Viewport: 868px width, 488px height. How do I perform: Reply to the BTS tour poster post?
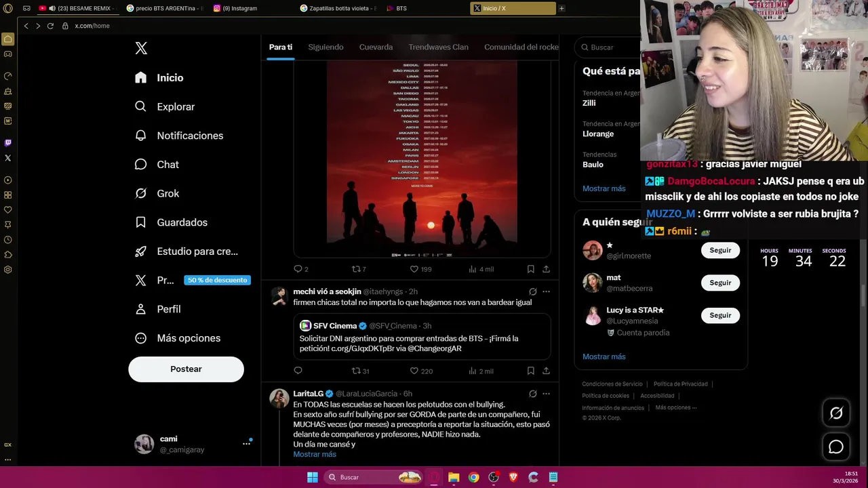tap(300, 269)
